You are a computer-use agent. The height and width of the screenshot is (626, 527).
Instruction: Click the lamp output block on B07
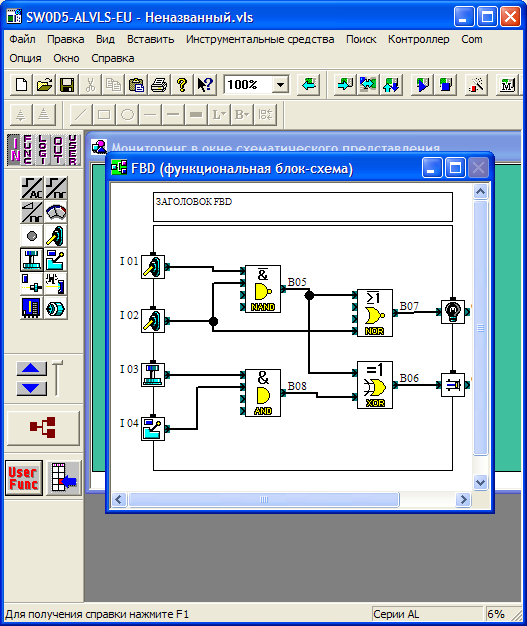coord(453,311)
